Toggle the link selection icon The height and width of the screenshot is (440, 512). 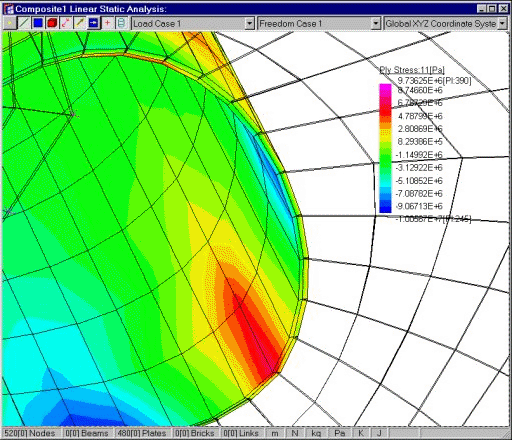tap(66, 23)
